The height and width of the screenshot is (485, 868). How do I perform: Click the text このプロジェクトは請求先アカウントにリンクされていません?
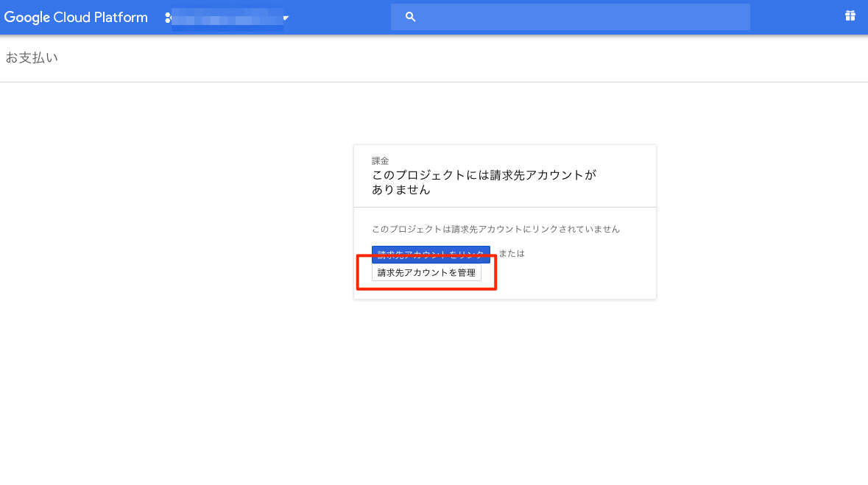click(x=495, y=229)
